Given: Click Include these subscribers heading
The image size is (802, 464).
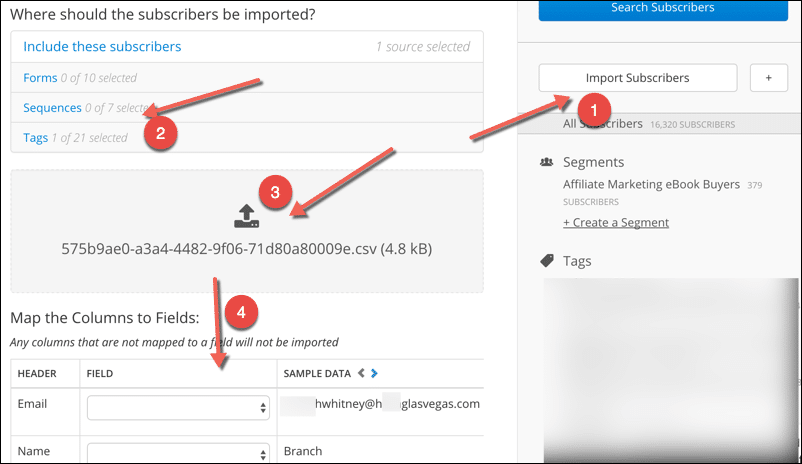Looking at the screenshot, I should pyautogui.click(x=102, y=47).
